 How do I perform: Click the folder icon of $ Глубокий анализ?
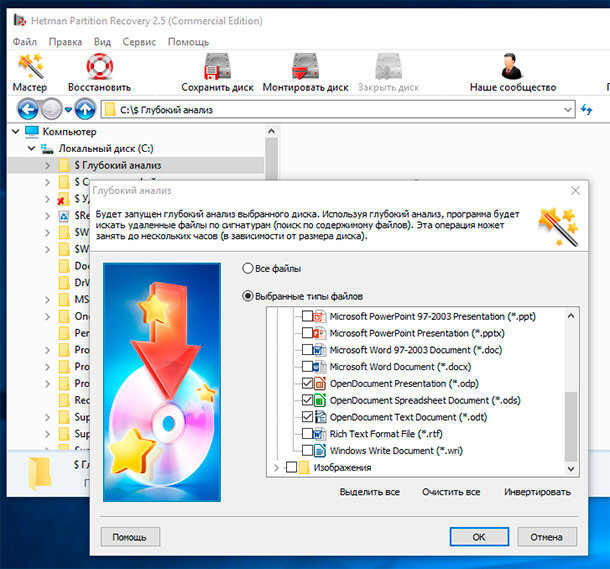point(65,165)
